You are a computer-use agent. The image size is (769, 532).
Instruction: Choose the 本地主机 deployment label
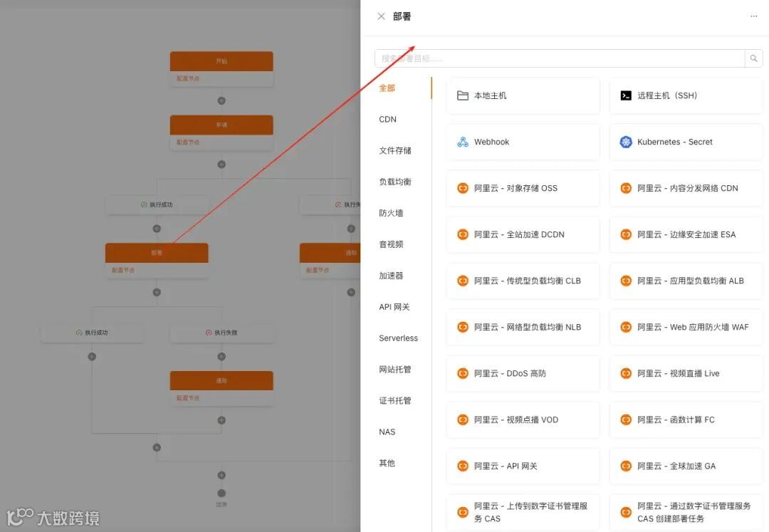click(x=490, y=95)
